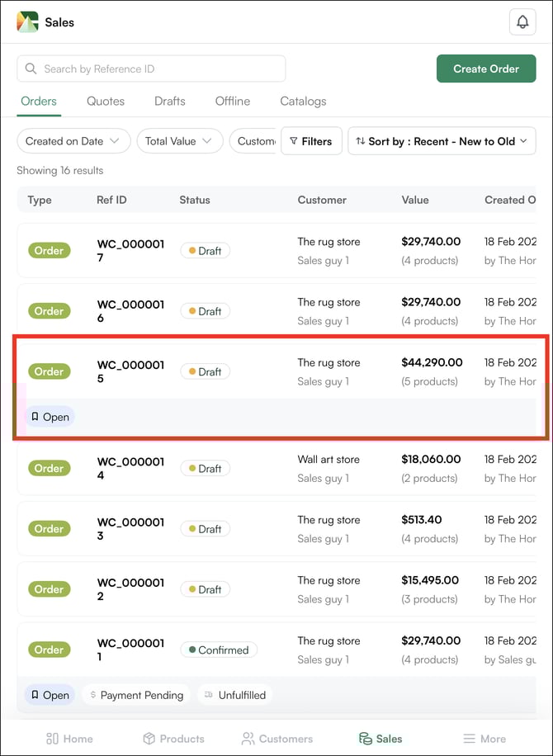553x756 pixels.
Task: Expand the Created on Date filter
Action: (x=73, y=141)
